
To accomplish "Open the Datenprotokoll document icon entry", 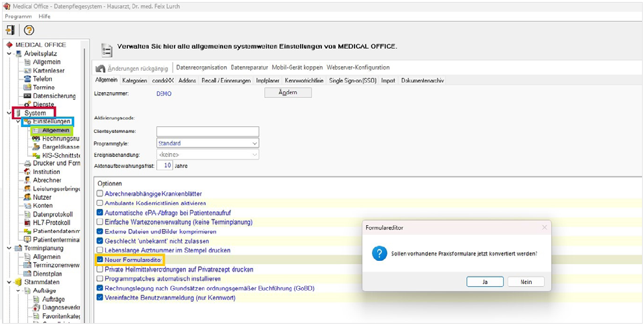I will click(27, 214).
